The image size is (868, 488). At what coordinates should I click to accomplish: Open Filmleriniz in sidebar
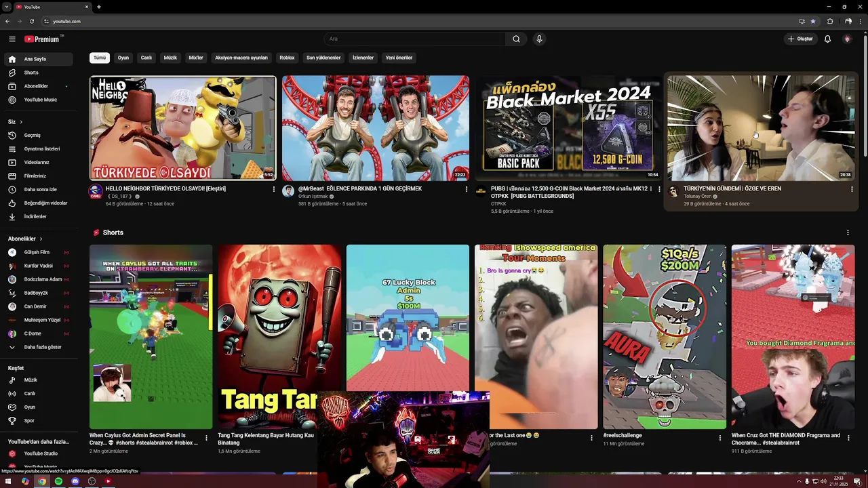pos(38,176)
